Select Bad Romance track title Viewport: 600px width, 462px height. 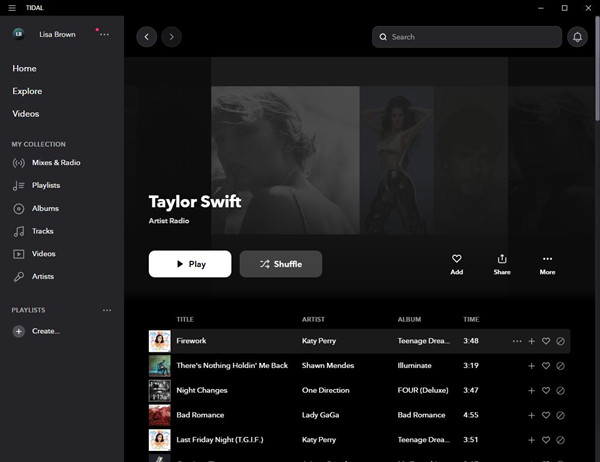tap(200, 415)
